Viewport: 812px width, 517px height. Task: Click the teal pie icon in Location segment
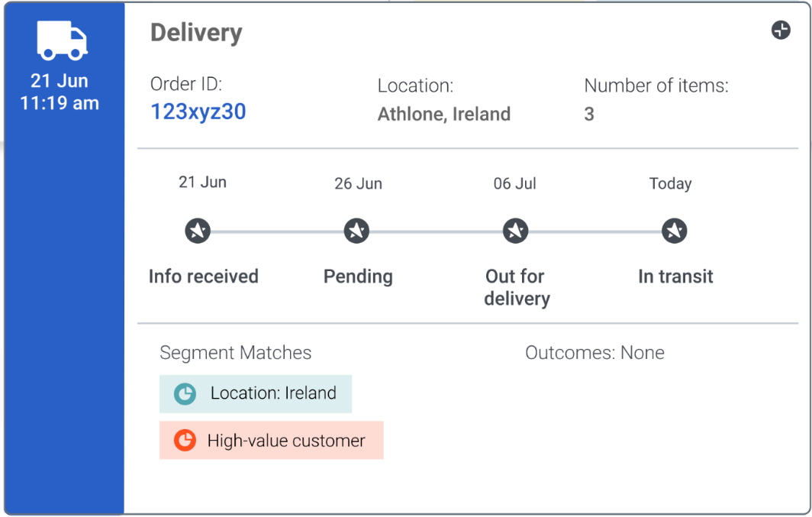[185, 394]
